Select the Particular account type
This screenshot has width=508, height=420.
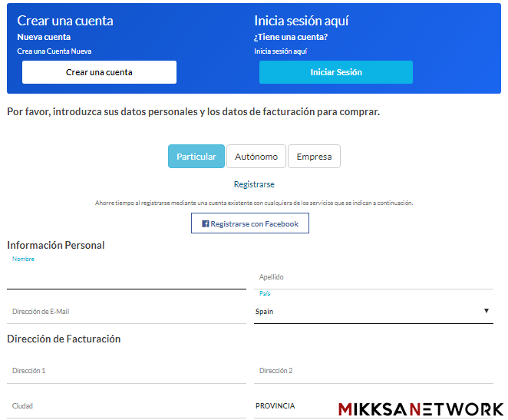tap(196, 157)
